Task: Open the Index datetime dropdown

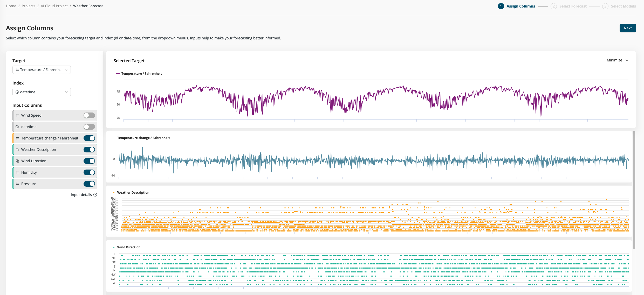Action: 42,92
